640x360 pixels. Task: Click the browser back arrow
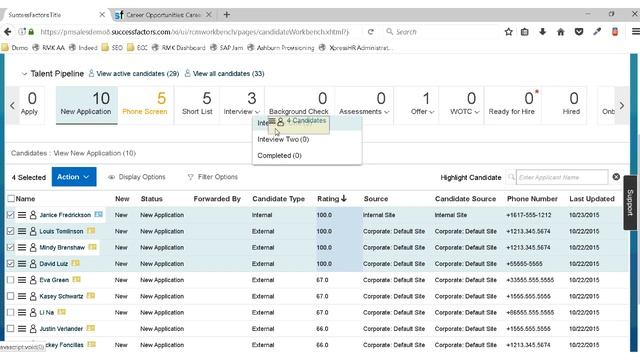tap(7, 32)
